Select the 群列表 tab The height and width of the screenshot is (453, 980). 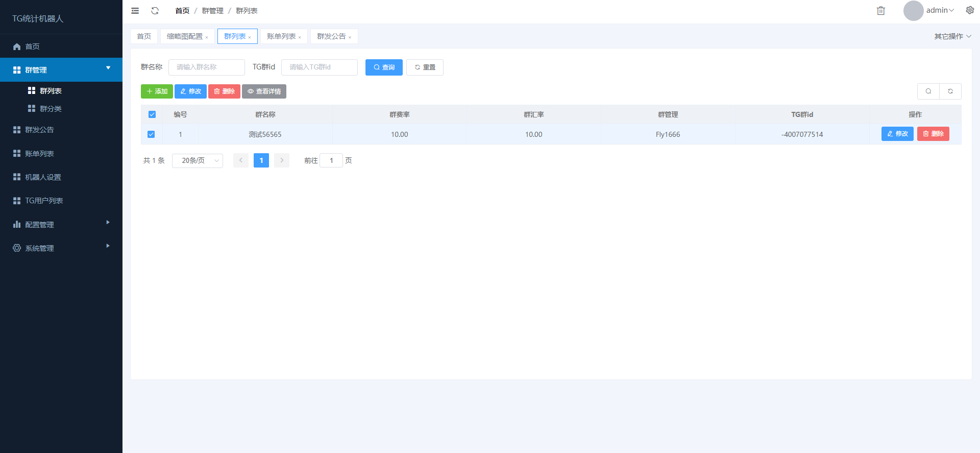click(x=237, y=36)
